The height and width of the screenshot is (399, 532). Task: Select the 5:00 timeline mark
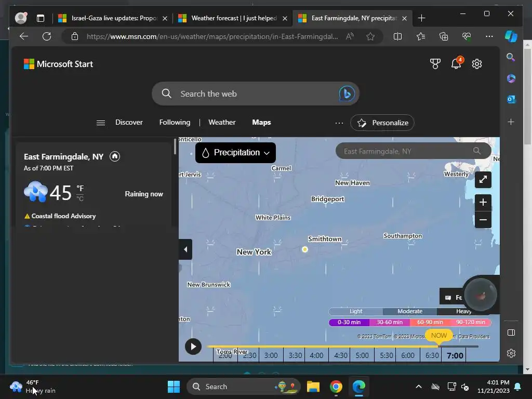[x=362, y=355]
